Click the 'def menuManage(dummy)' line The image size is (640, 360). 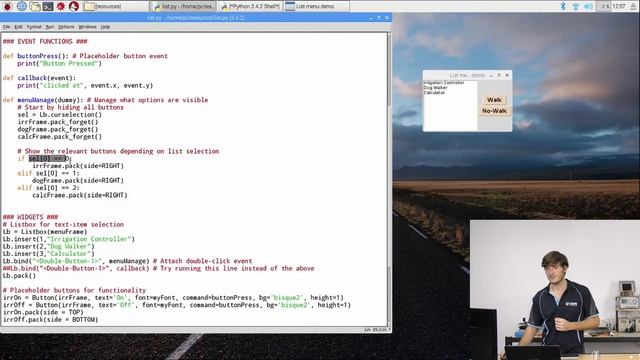pyautogui.click(x=105, y=100)
